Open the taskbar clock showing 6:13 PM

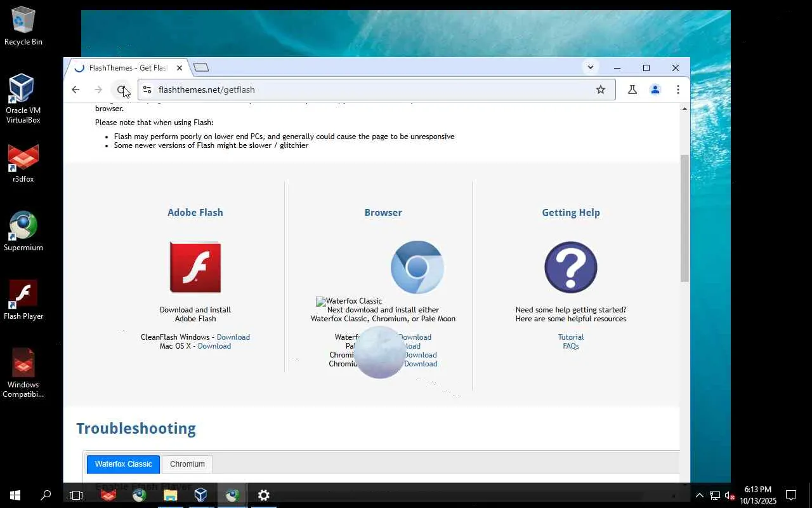tap(757, 495)
